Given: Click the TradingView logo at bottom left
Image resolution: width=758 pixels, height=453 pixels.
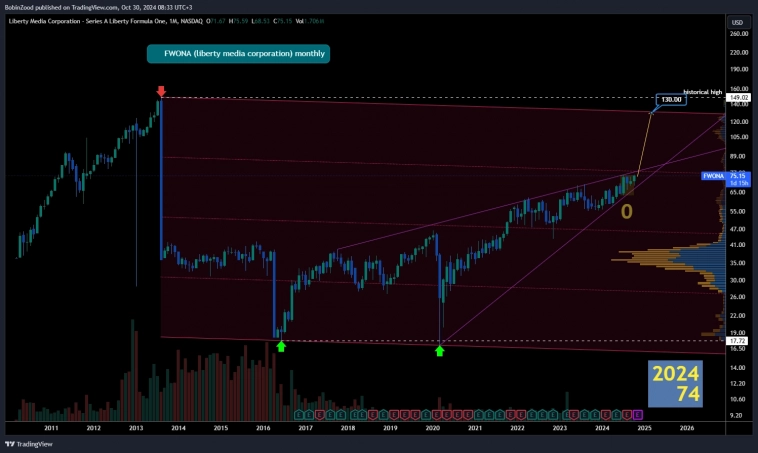Looking at the screenshot, I should (29, 444).
